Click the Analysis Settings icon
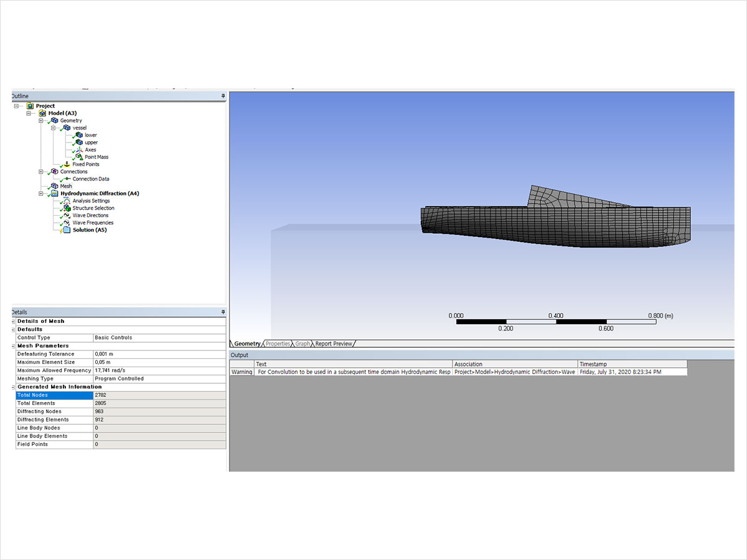Image resolution: width=747 pixels, height=560 pixels. pyautogui.click(x=67, y=201)
